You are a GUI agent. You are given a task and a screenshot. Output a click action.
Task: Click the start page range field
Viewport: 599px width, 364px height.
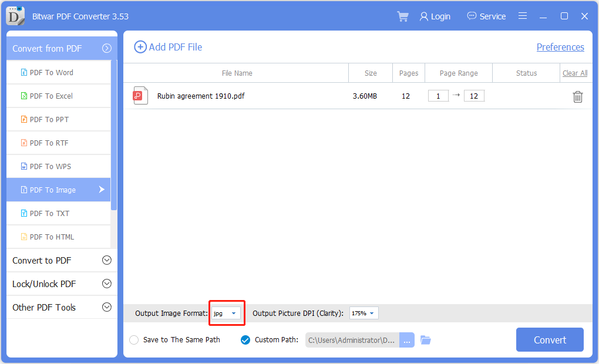(438, 96)
